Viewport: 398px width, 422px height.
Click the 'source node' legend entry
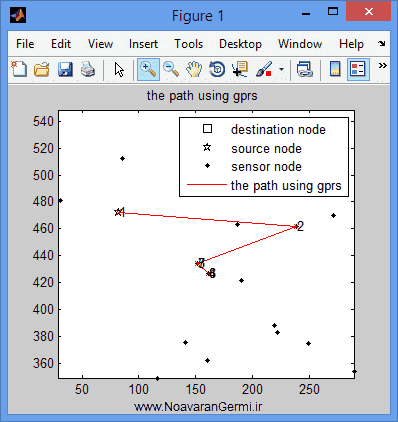click(266, 148)
